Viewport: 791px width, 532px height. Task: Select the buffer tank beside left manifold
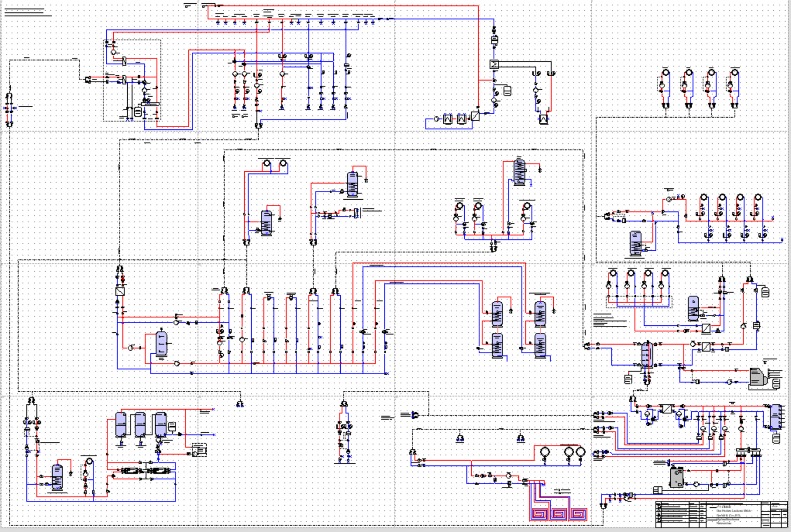161,343
